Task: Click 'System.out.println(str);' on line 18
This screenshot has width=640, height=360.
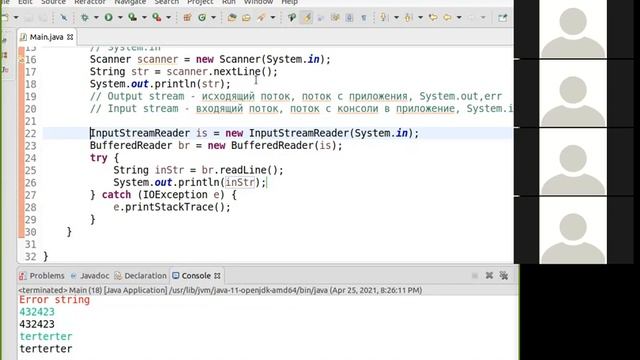Action: [x=160, y=84]
